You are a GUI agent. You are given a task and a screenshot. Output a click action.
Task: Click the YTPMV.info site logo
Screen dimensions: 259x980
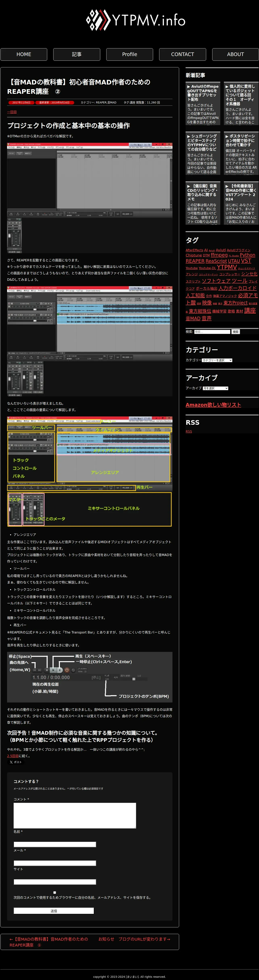pos(136,20)
